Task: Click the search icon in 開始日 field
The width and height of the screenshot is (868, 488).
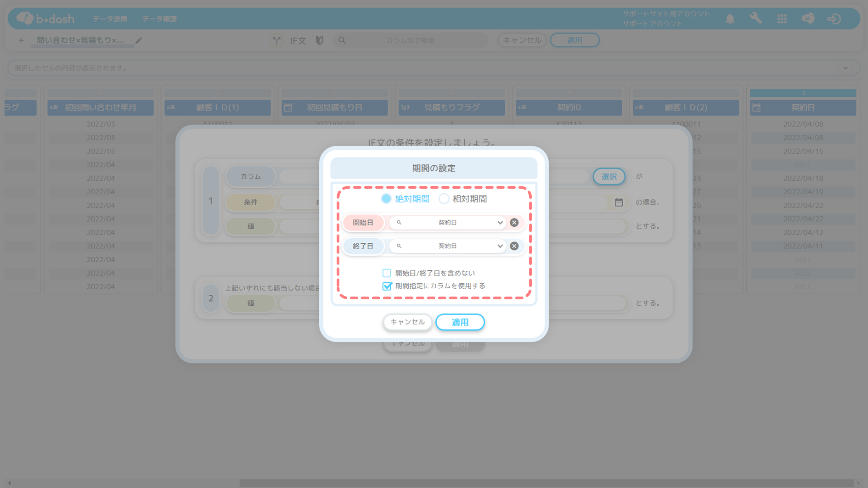Action: (399, 223)
